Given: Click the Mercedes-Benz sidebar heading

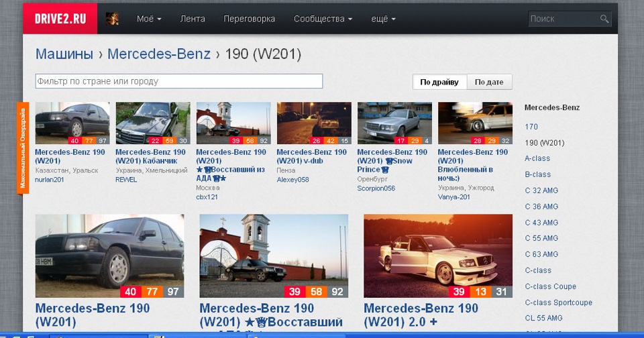Looking at the screenshot, I should coord(552,107).
